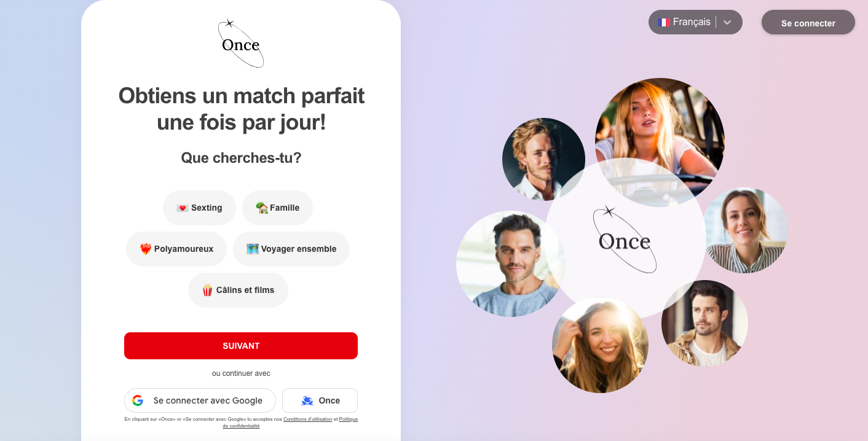Continue with Se connecter avec Google

[200, 400]
